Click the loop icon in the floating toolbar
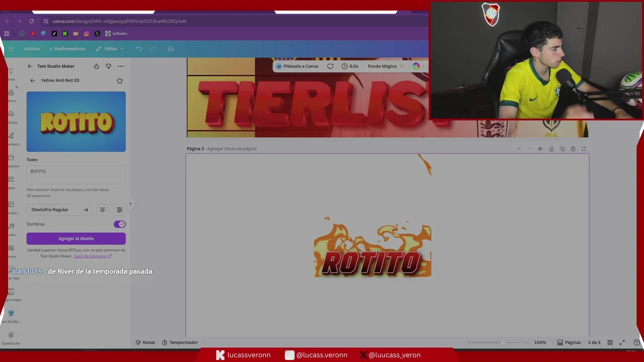 point(330,66)
